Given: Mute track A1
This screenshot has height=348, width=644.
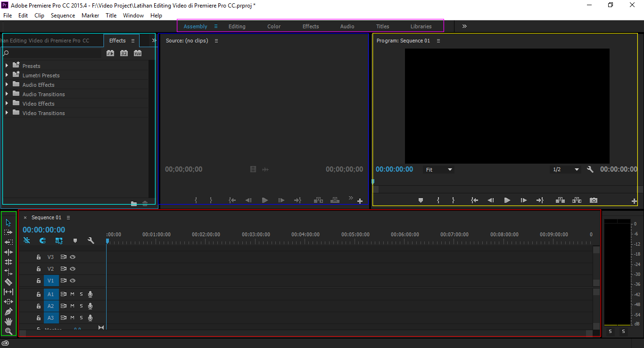Looking at the screenshot, I should pyautogui.click(x=72, y=294).
